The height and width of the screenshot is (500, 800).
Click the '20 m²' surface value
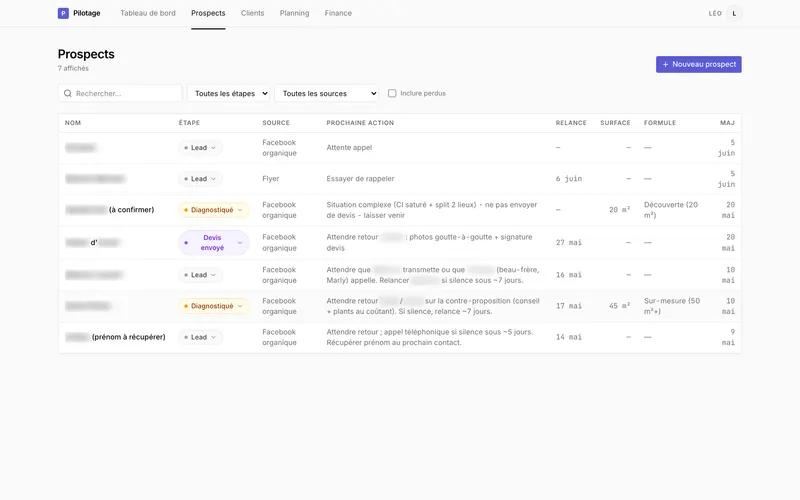pyautogui.click(x=620, y=210)
